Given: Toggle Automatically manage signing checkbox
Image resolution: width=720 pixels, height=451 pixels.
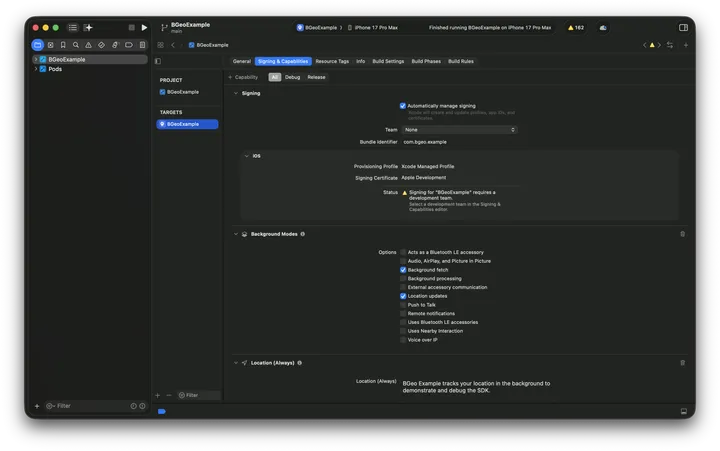Looking at the screenshot, I should click(x=403, y=106).
